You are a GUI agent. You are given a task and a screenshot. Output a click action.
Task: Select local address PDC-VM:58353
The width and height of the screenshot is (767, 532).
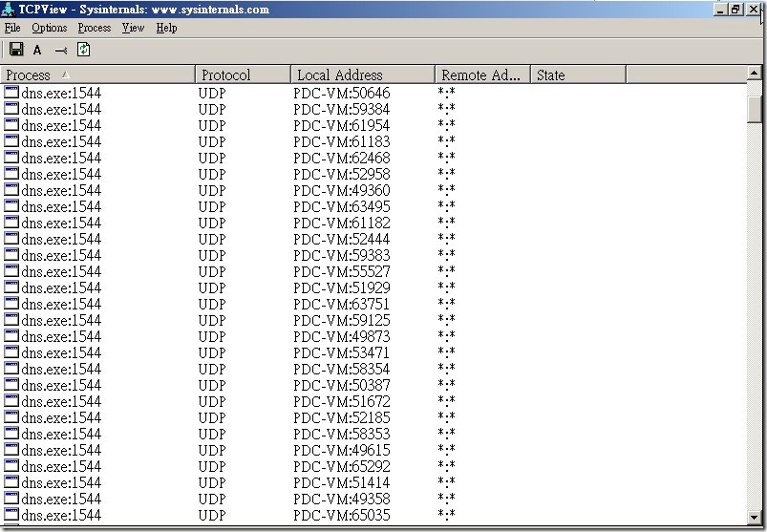tap(342, 434)
